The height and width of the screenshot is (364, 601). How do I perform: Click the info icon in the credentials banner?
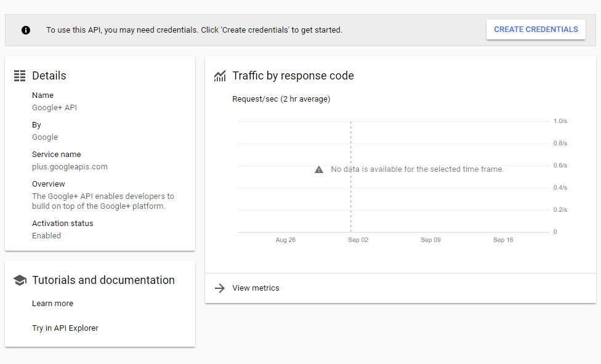26,30
